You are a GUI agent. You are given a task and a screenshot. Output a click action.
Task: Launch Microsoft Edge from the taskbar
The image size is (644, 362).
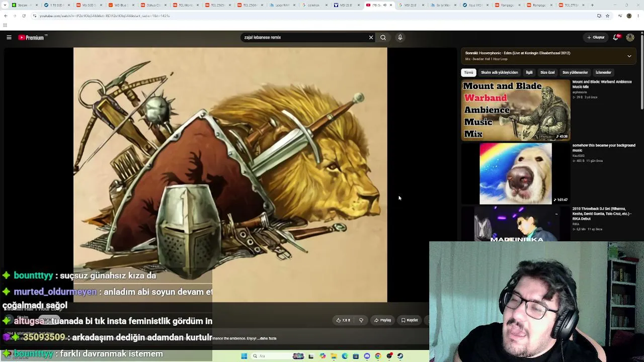click(345, 356)
